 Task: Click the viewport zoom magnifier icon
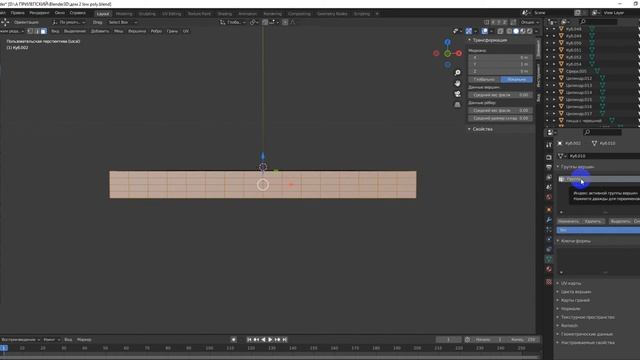458,73
